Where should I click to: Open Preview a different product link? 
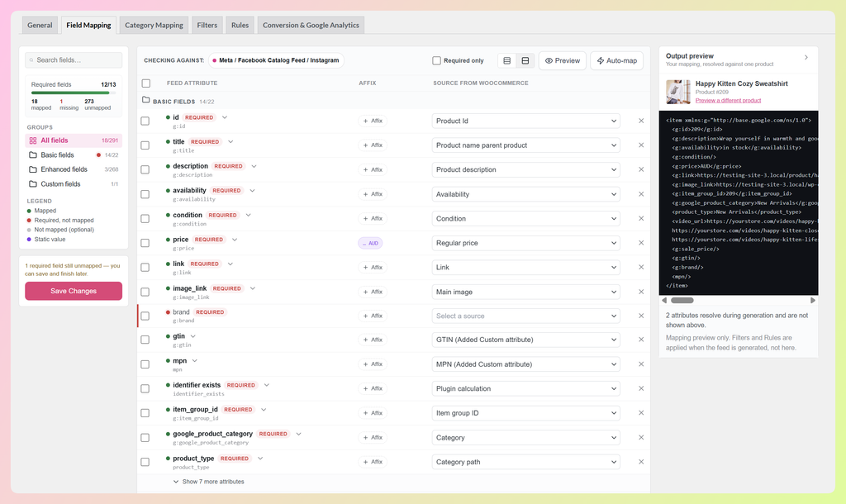728,100
